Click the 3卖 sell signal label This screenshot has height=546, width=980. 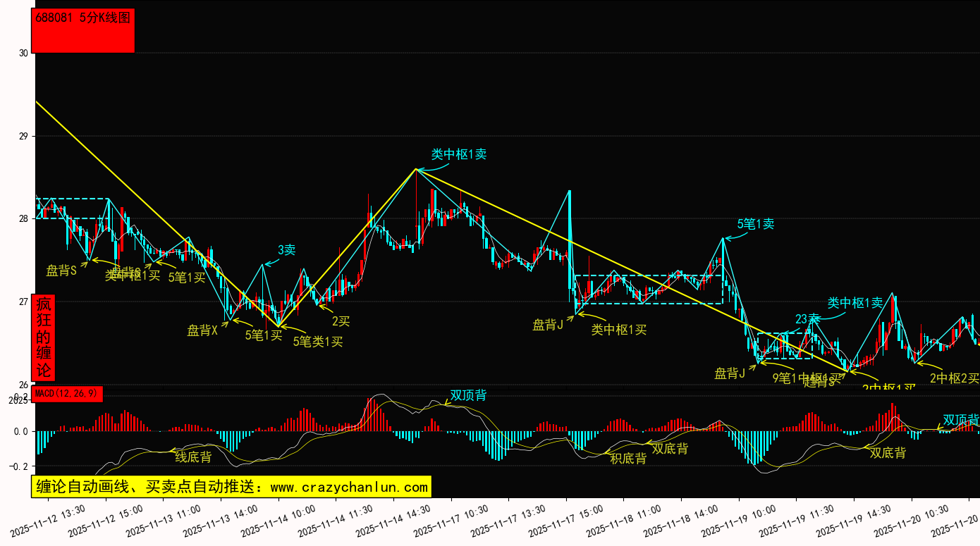(x=286, y=249)
